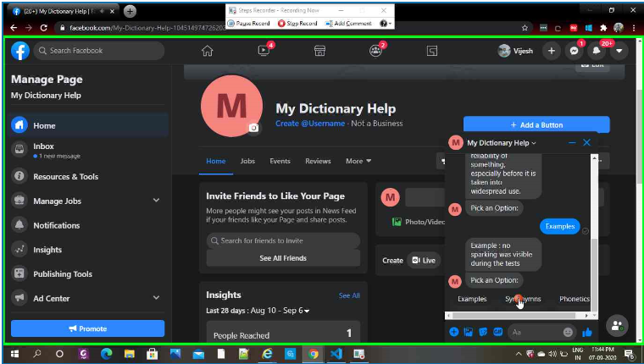Open Publishing Tools

(x=90, y=273)
